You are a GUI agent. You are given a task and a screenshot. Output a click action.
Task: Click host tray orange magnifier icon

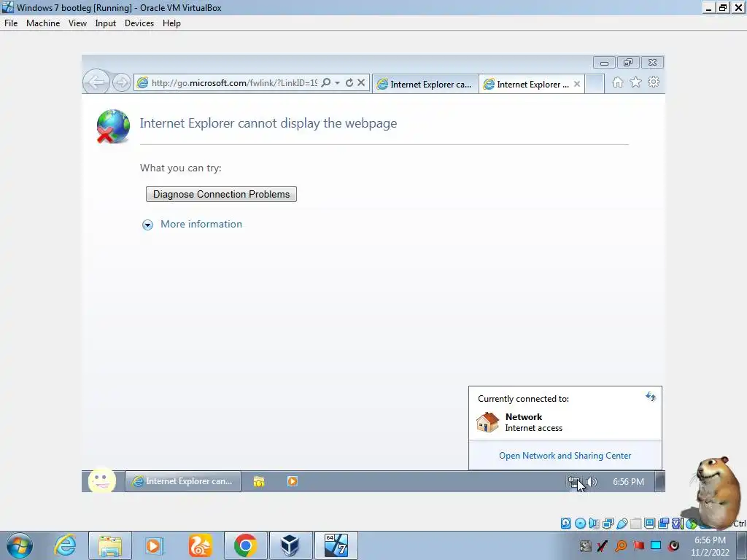[621, 545]
